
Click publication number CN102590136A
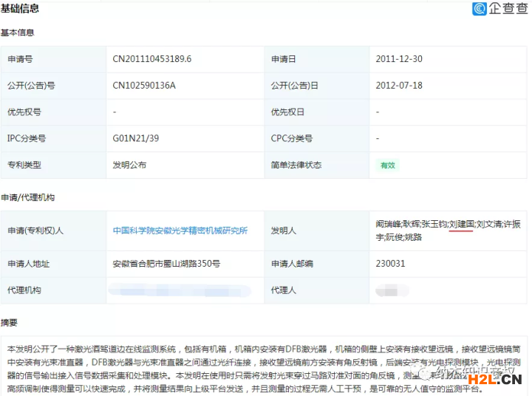pos(144,86)
